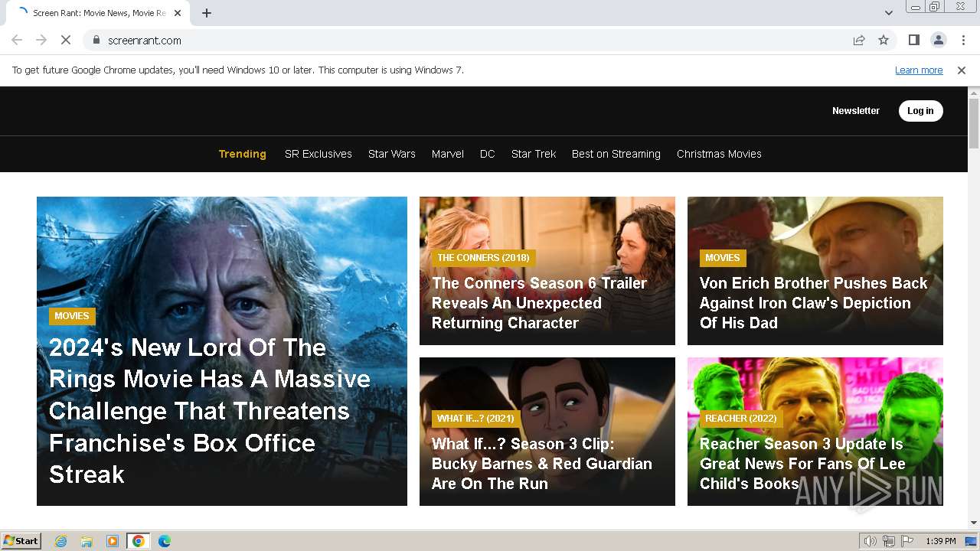Click REACHER (2022) tag
The height and width of the screenshot is (551, 980).
click(740, 418)
